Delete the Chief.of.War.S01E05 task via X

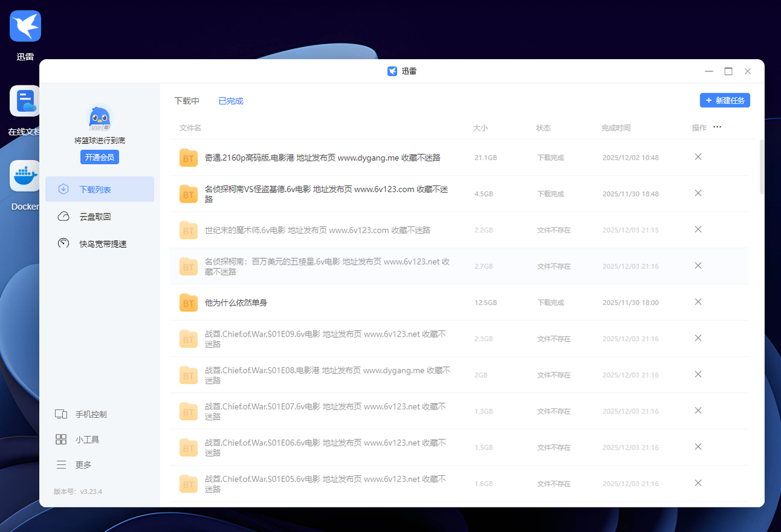[x=699, y=483]
